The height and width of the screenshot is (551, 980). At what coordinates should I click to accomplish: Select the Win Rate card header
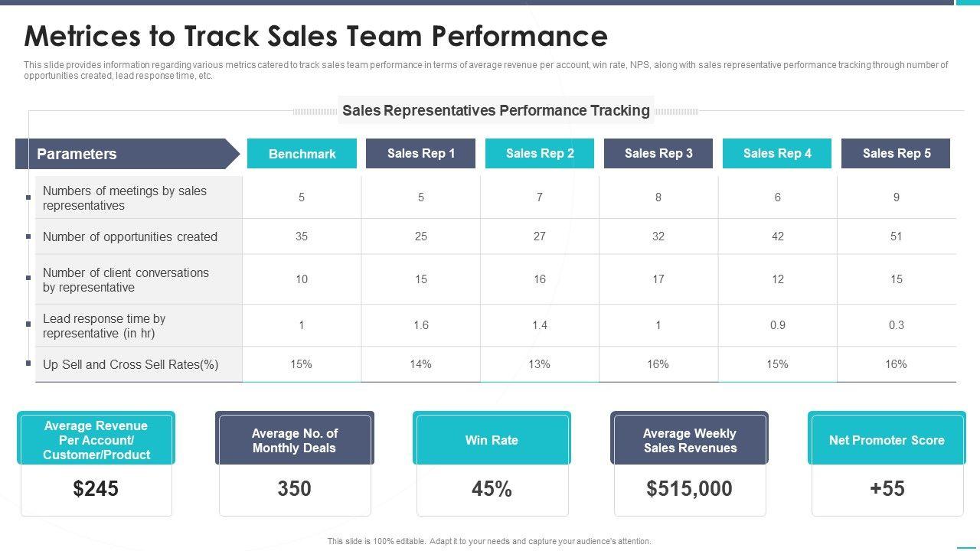tap(492, 440)
